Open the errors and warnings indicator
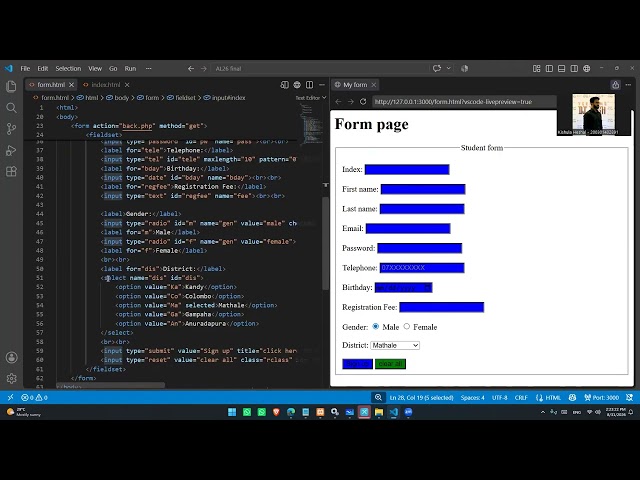Viewport: 640px width, 480px height. 34,397
